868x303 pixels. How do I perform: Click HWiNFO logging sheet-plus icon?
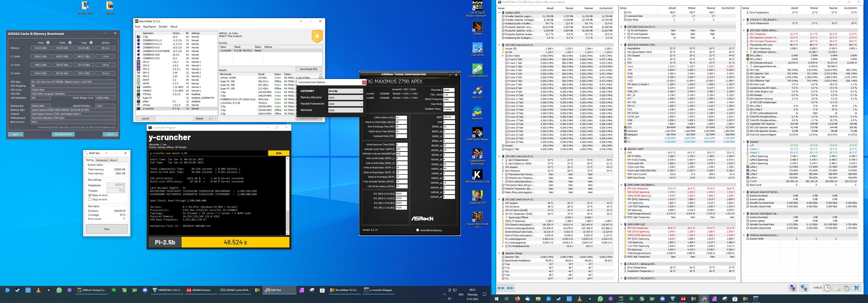(837, 288)
